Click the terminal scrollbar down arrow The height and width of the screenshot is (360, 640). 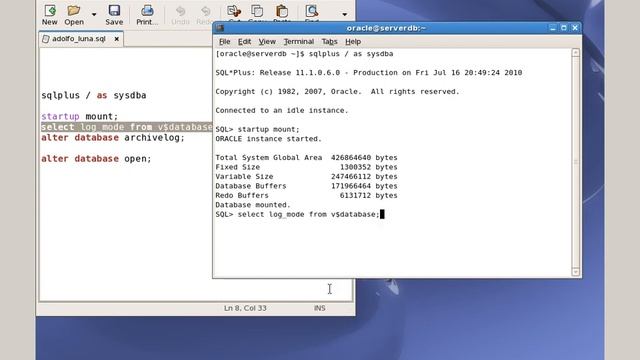576,272
